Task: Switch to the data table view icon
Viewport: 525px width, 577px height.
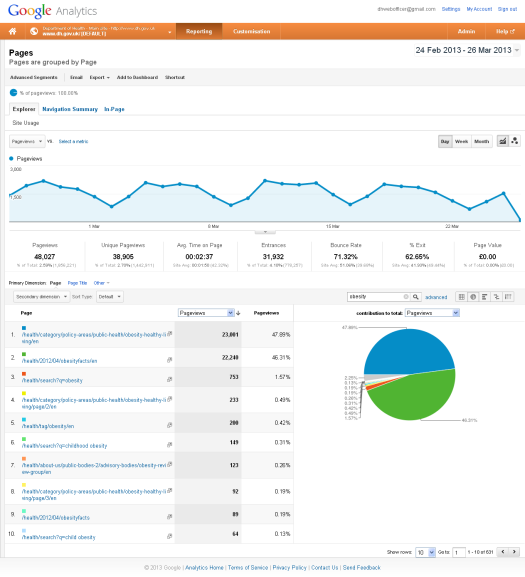Action: pos(461,297)
